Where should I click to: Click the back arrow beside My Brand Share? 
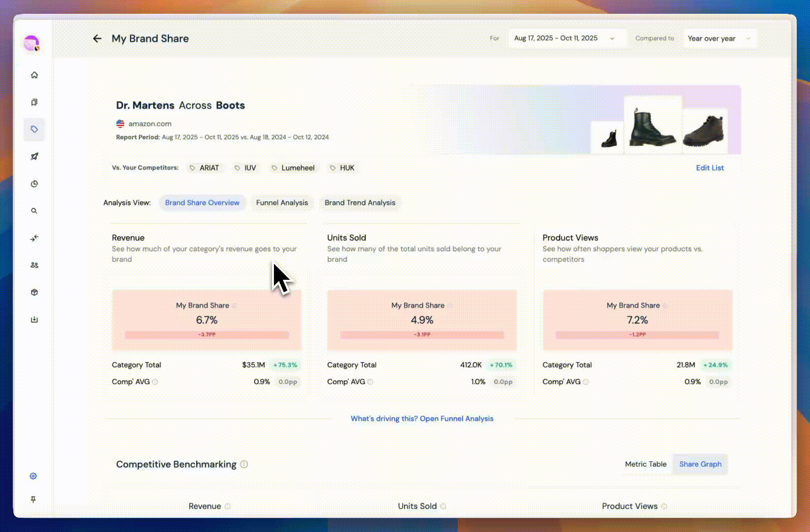click(x=97, y=38)
